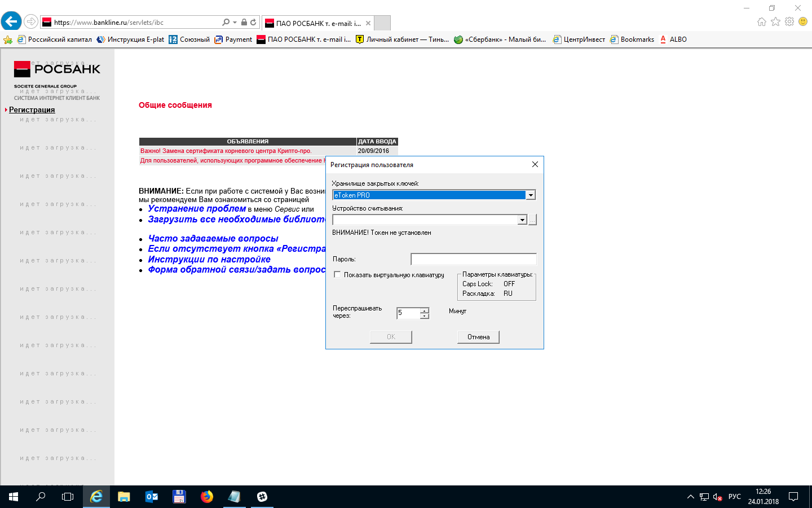Launch Firefox from the taskbar
Screen dimensions: 812x508
pos(207,497)
